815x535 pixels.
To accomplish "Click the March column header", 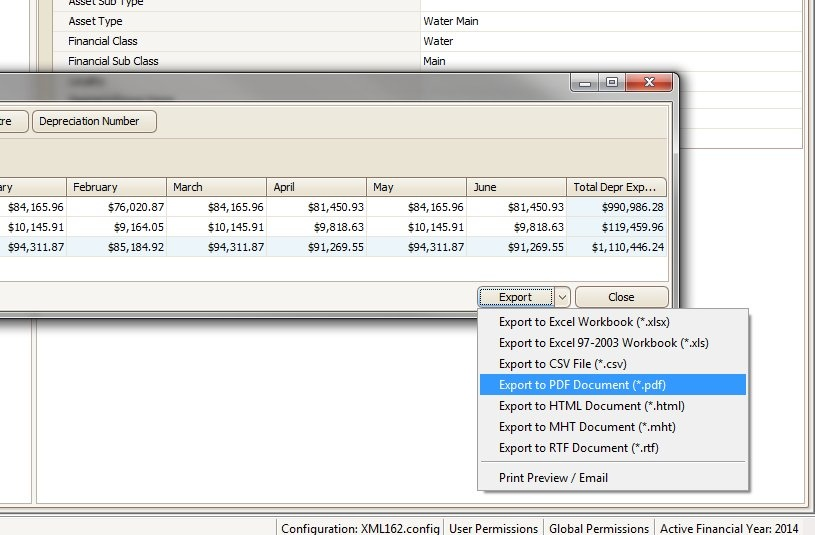I will [216, 187].
